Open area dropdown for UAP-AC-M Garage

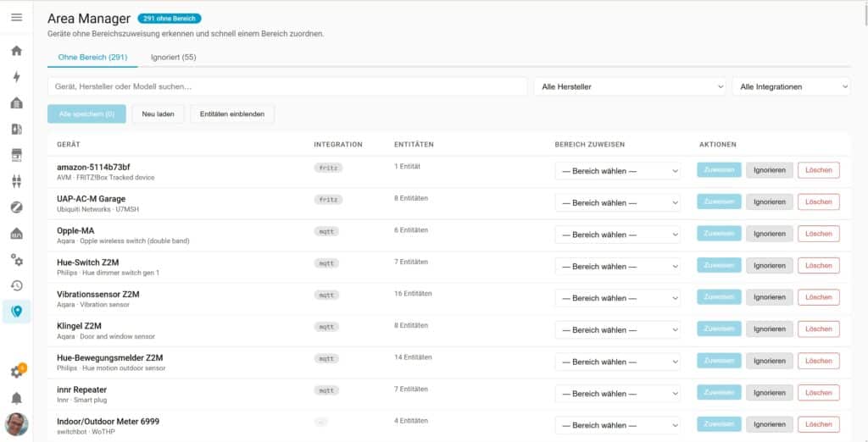pos(618,203)
